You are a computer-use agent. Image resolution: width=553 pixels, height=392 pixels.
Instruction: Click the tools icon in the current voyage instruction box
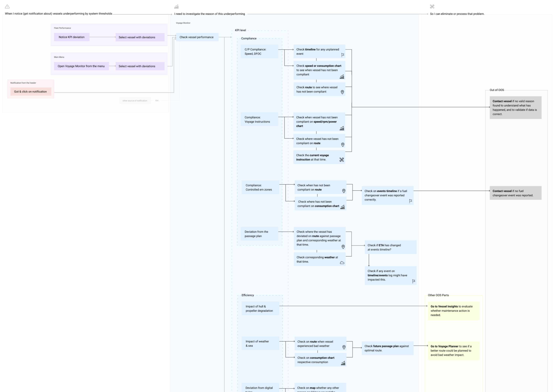pyautogui.click(x=342, y=160)
